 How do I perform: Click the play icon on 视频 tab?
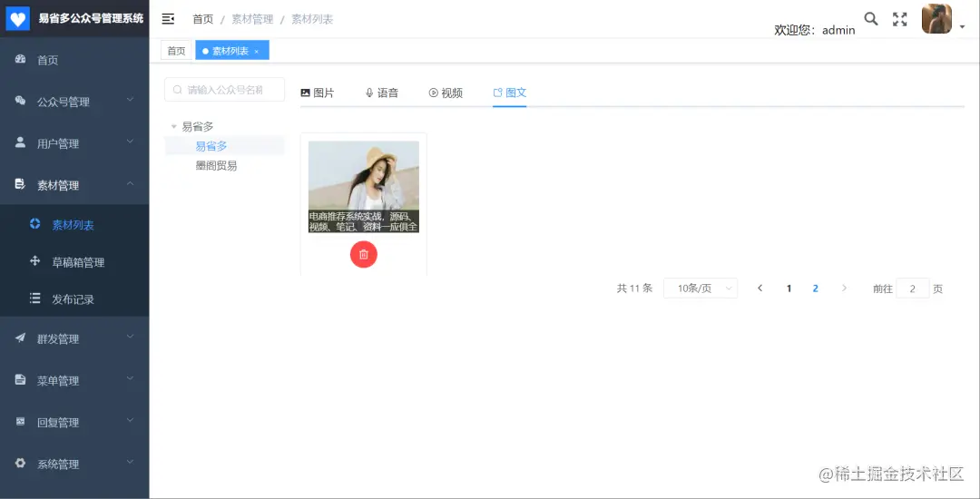[433, 93]
